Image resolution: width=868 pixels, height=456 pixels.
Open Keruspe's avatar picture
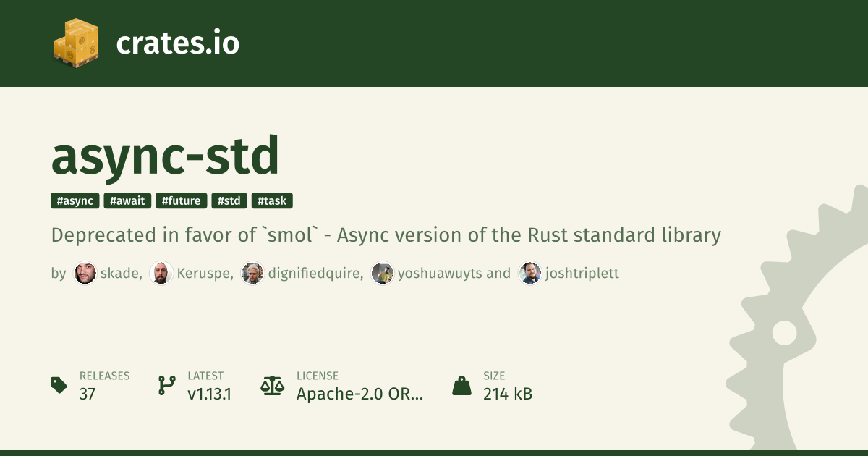tap(161, 274)
